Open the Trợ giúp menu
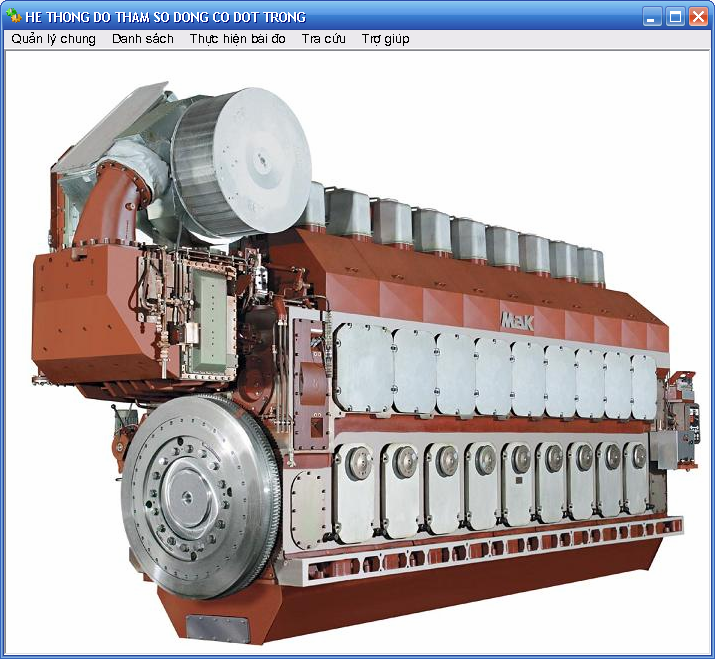This screenshot has height=659, width=715. (x=385, y=39)
